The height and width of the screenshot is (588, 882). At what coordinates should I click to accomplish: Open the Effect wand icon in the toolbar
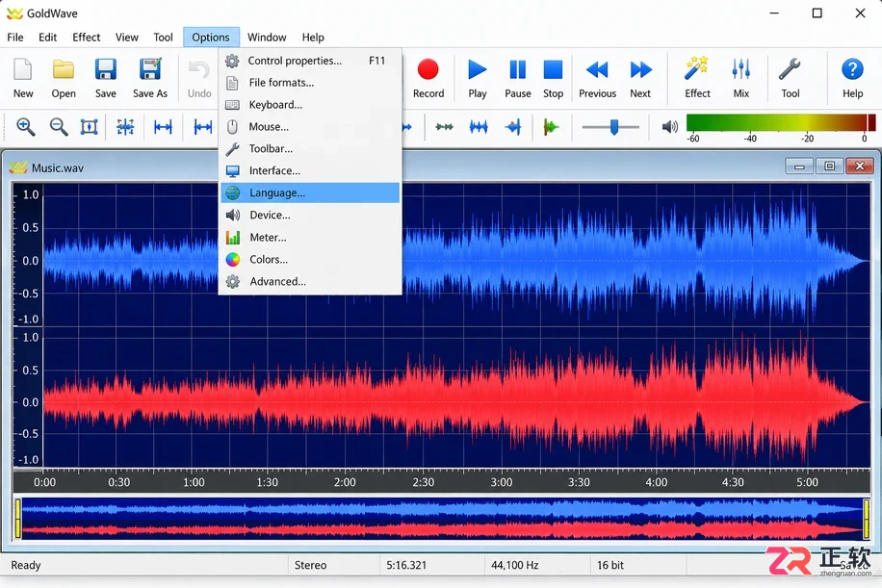(x=696, y=69)
